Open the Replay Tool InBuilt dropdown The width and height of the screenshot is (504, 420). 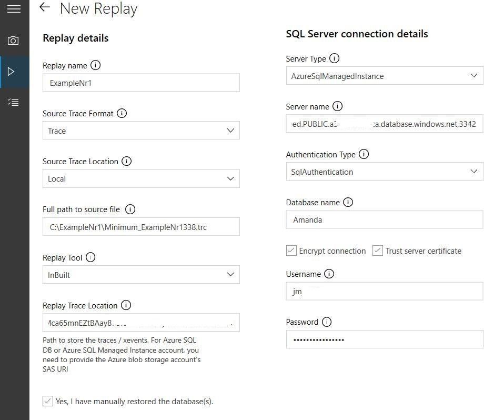141,275
